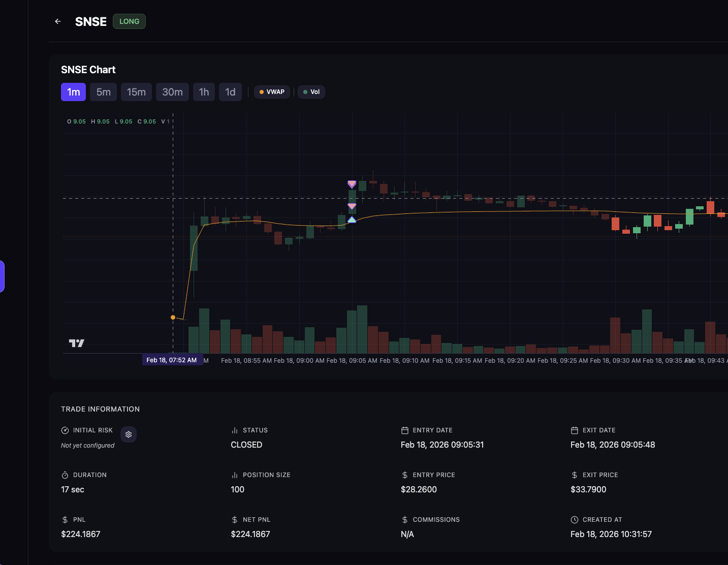Click the TradingView logo on chart
The height and width of the screenshot is (565, 728).
[x=77, y=343]
